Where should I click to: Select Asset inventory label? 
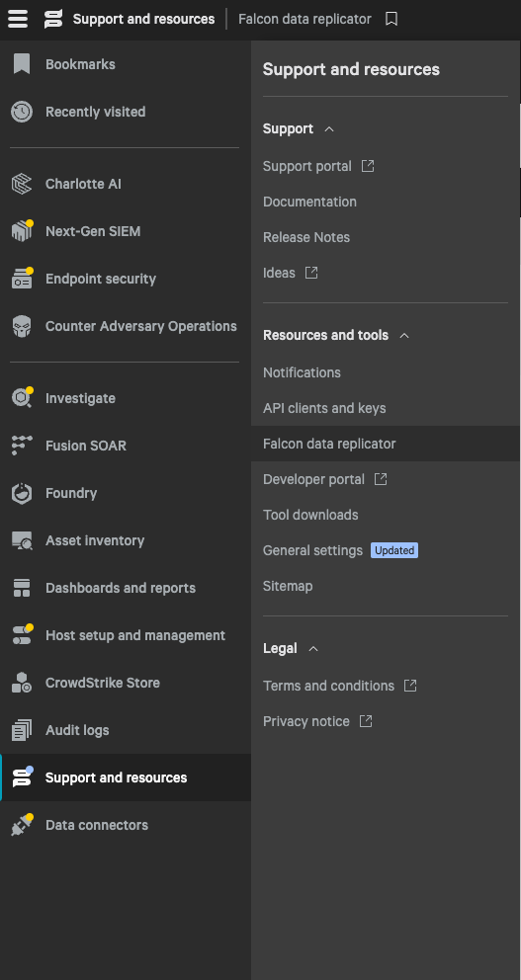(95, 540)
